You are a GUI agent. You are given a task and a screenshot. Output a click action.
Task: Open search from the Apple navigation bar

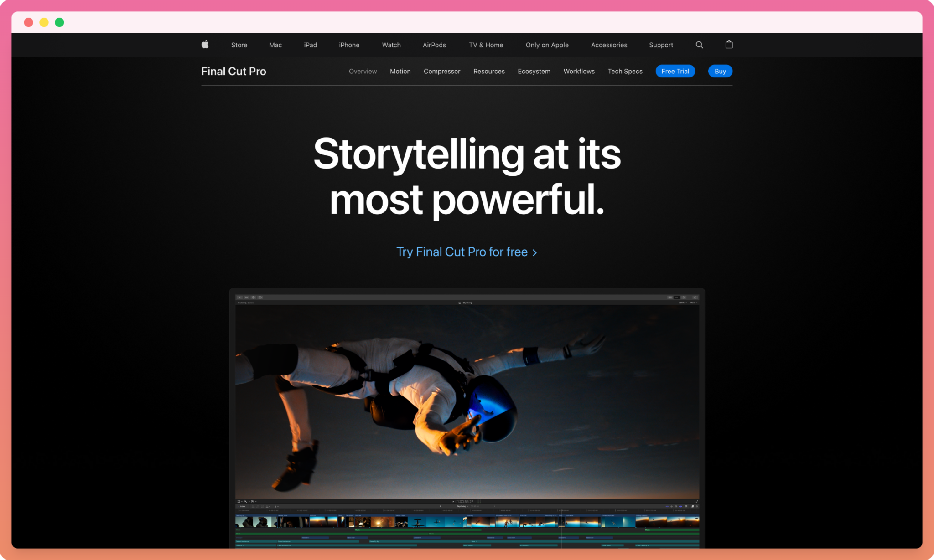click(699, 45)
